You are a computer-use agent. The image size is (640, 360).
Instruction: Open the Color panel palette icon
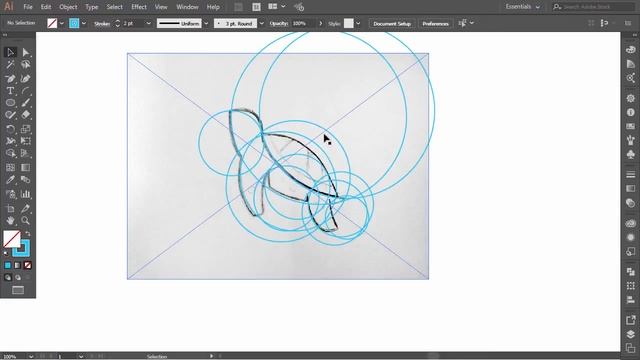(x=631, y=50)
